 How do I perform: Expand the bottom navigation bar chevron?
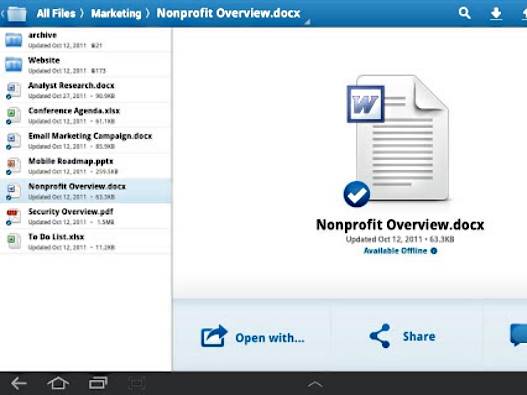pyautogui.click(x=315, y=384)
